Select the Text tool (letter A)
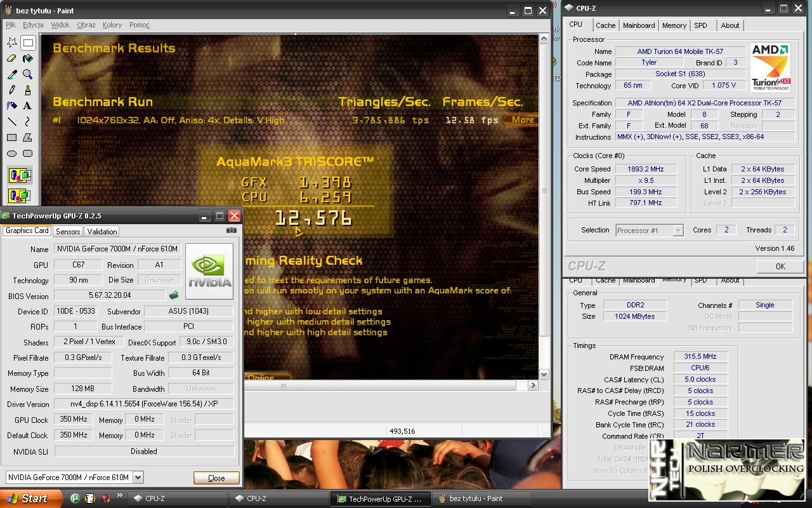This screenshot has width=812, height=508. [28, 106]
